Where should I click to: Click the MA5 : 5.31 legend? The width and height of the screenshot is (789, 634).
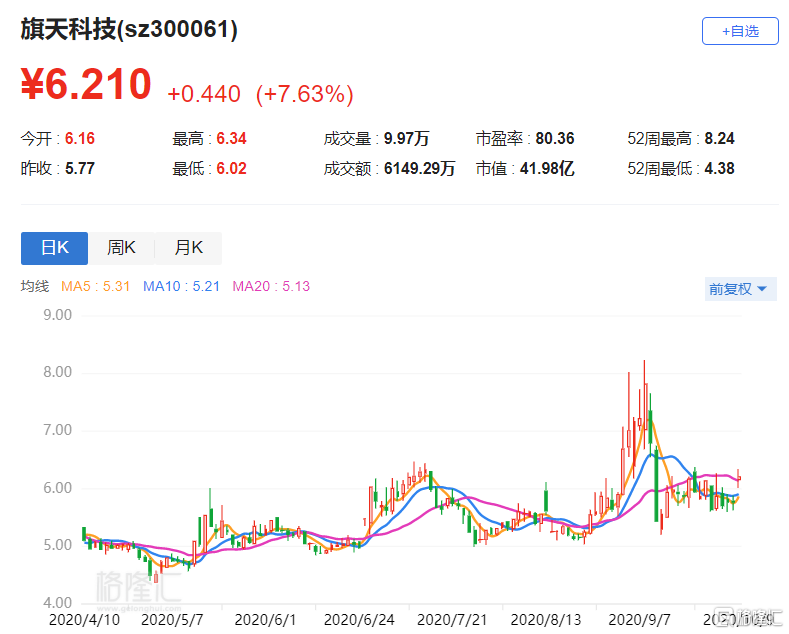(96, 286)
